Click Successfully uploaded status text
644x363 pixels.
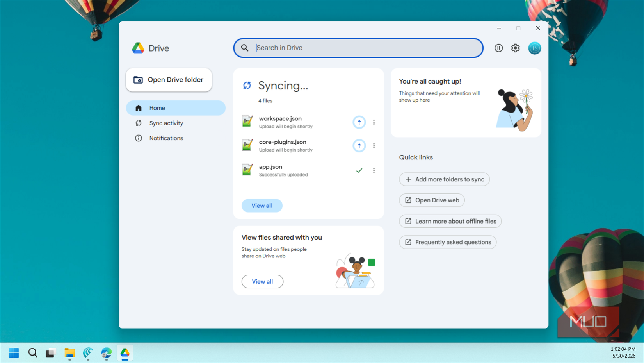pyautogui.click(x=283, y=175)
